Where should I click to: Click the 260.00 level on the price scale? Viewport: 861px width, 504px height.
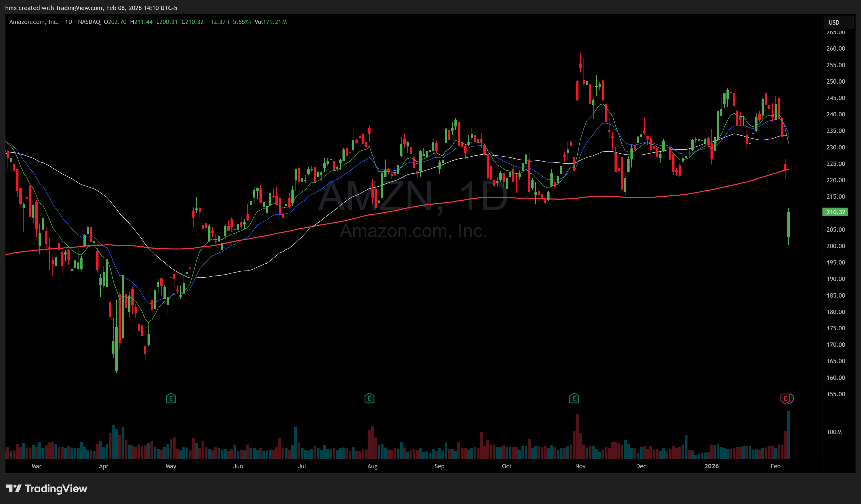(835, 49)
